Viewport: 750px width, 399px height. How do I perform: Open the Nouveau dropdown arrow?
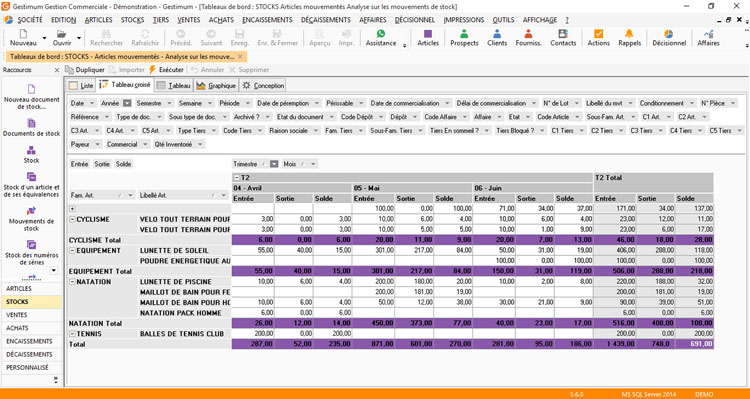tap(44, 38)
